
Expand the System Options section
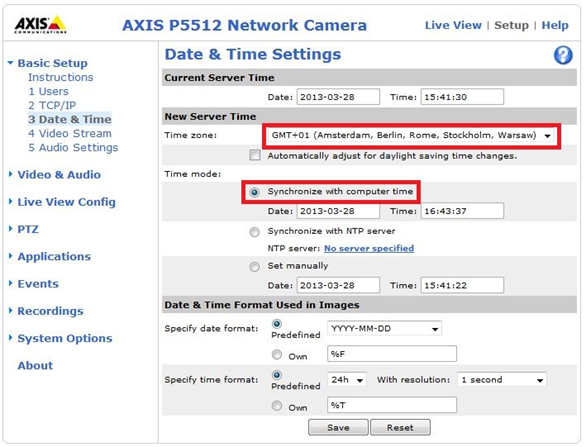tap(65, 338)
